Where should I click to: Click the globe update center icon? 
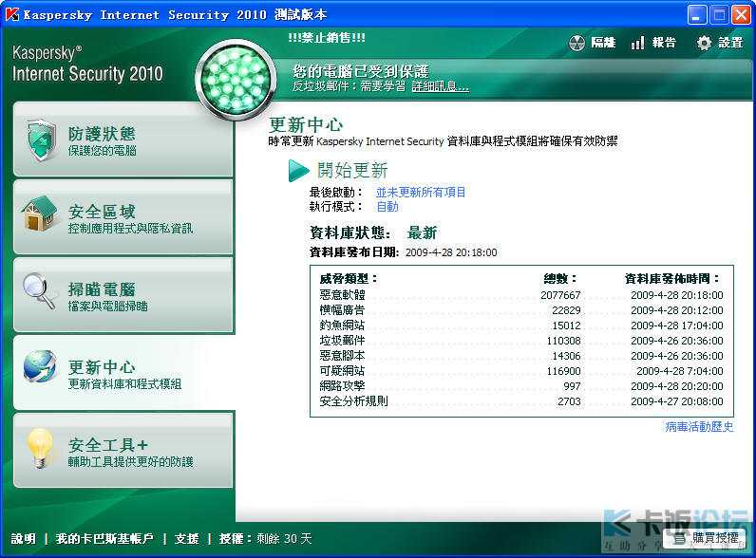(40, 365)
